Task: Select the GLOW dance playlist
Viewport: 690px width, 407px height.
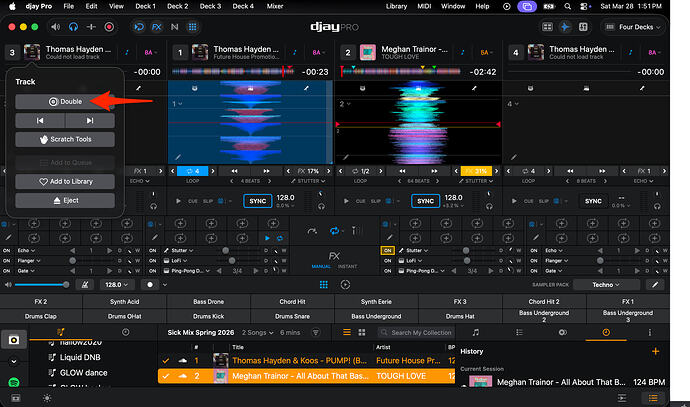Action: (84, 373)
